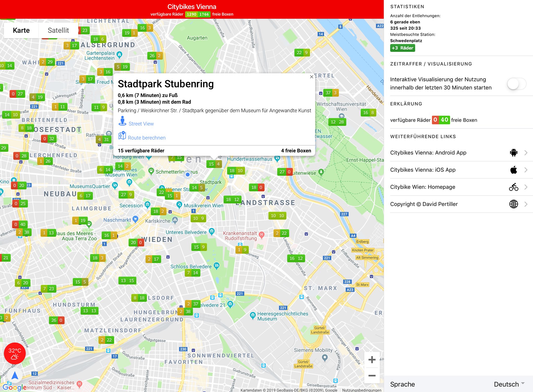Click the 1290 available bikes counter
This screenshot has width=533, height=392.
click(x=192, y=14)
